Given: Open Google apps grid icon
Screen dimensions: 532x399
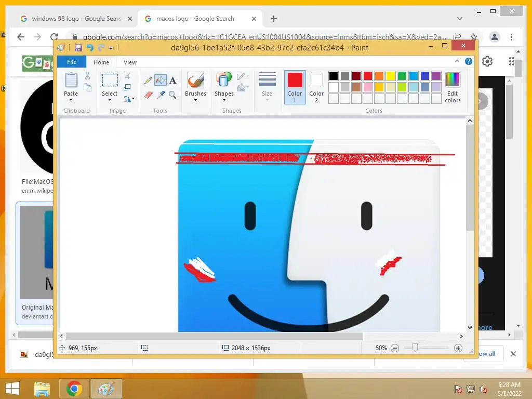Looking at the screenshot, I should tap(511, 61).
